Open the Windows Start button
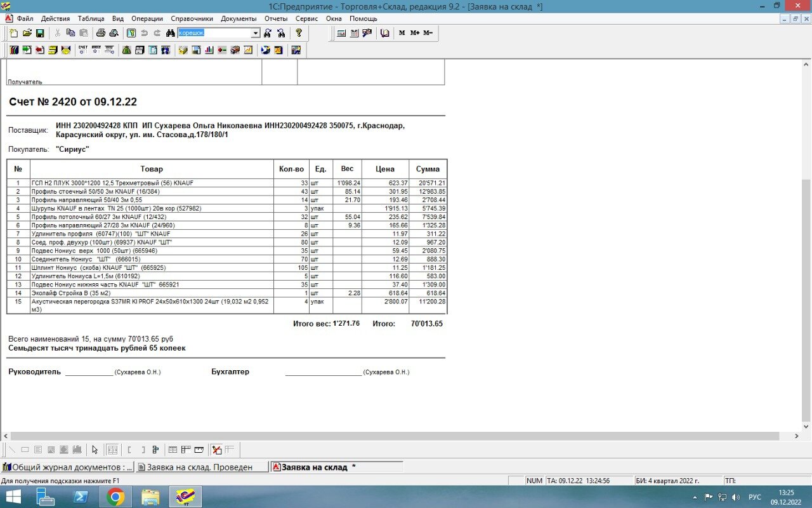The image size is (812, 508). [13, 497]
